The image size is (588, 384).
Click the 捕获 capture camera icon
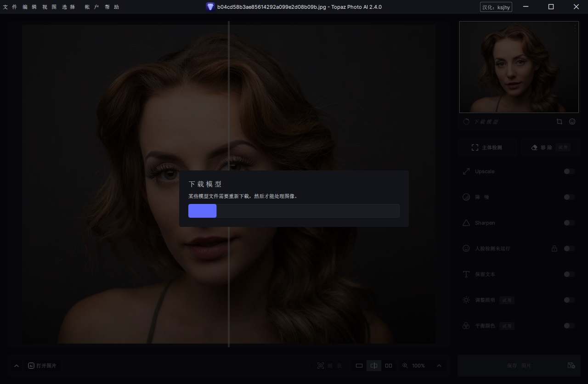pyautogui.click(x=321, y=366)
